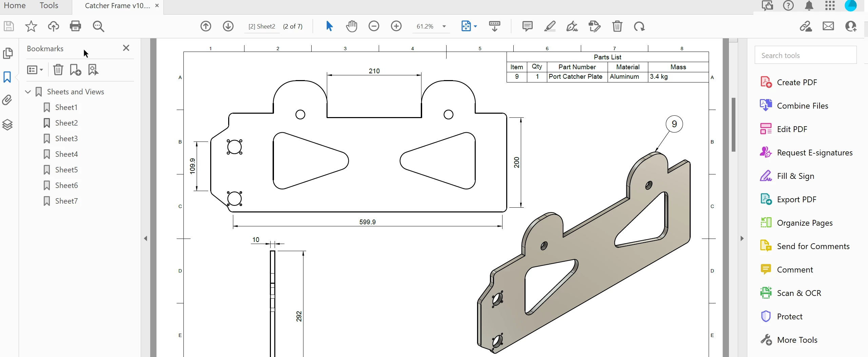Image resolution: width=868 pixels, height=357 pixels.
Task: Collapse the right tools pane arrow
Action: click(x=742, y=239)
